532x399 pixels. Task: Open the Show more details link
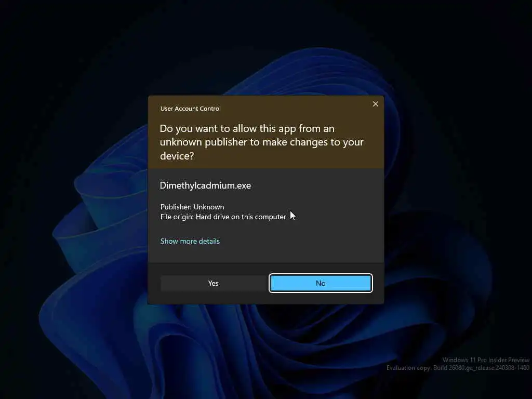point(190,241)
